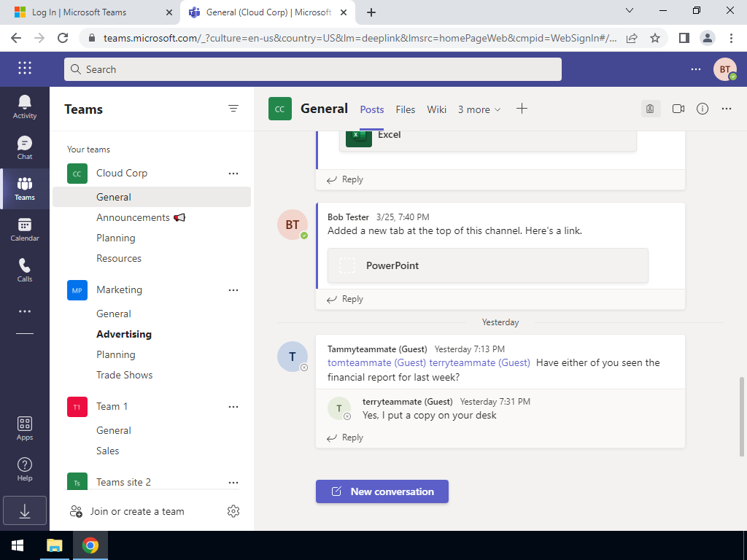The width and height of the screenshot is (747, 560).
Task: Open File Explorer from taskbar
Action: tap(54, 545)
